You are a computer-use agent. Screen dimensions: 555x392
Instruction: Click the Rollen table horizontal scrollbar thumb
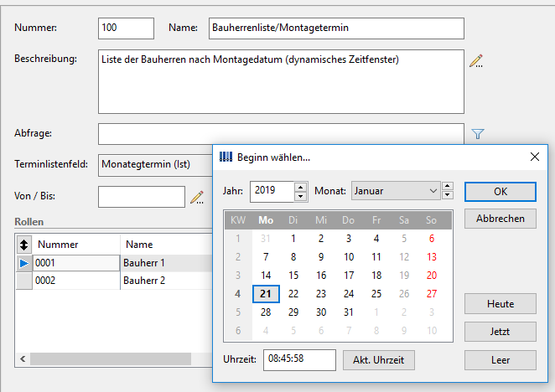click(x=111, y=359)
